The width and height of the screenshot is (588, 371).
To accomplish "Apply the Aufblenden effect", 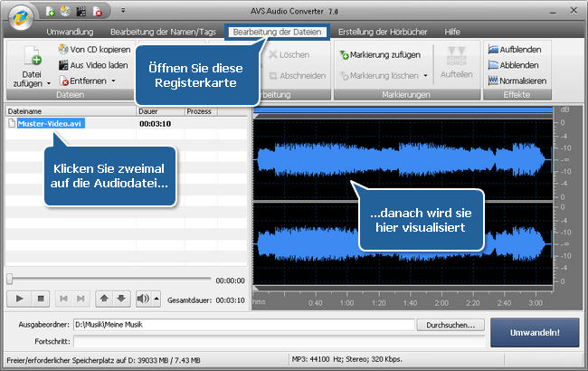I will click(x=515, y=49).
